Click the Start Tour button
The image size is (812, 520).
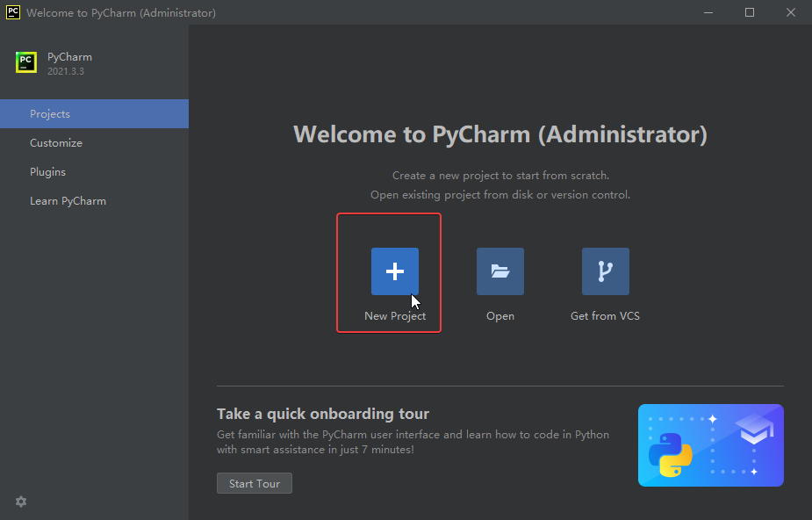(x=255, y=483)
